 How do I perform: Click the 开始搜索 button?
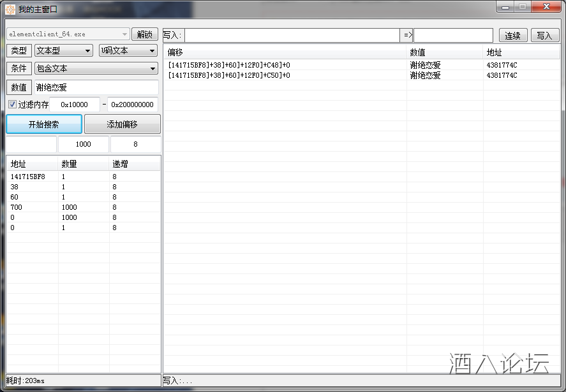tap(44, 124)
